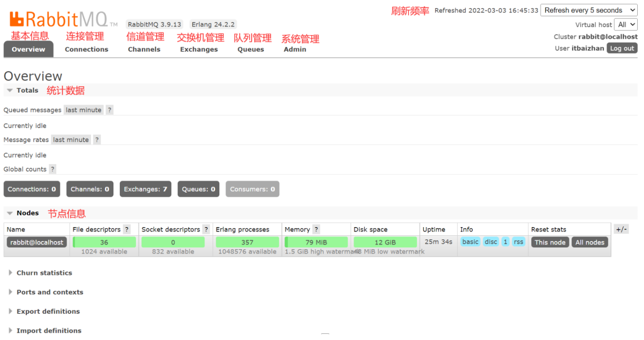Expand Ports and contexts section
This screenshot has width=644, height=340.
click(x=45, y=292)
